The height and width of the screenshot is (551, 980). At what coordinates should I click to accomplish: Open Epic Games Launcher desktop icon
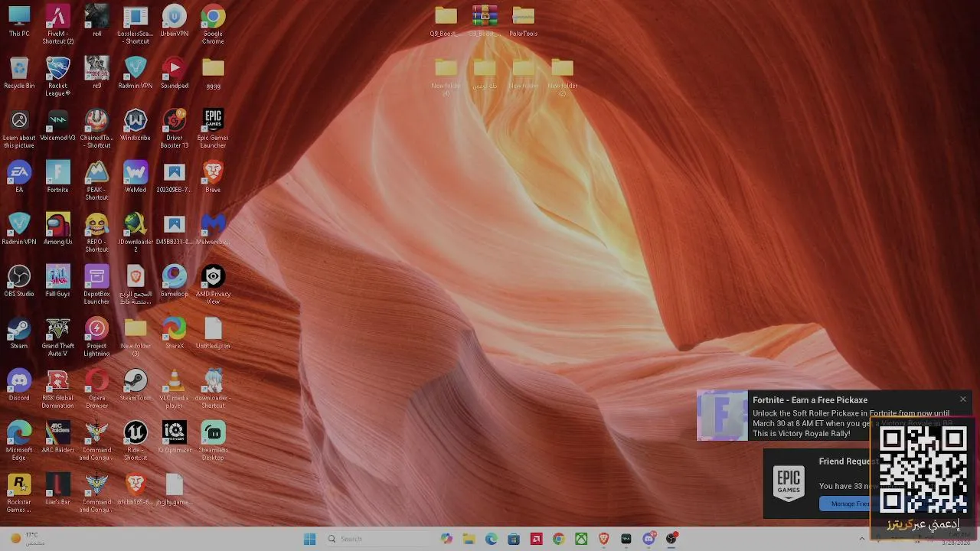[213, 127]
